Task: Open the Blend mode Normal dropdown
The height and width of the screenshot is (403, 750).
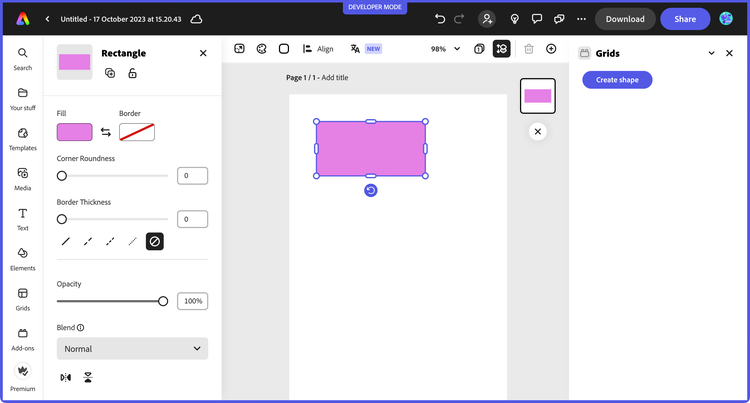Action: pos(132,349)
